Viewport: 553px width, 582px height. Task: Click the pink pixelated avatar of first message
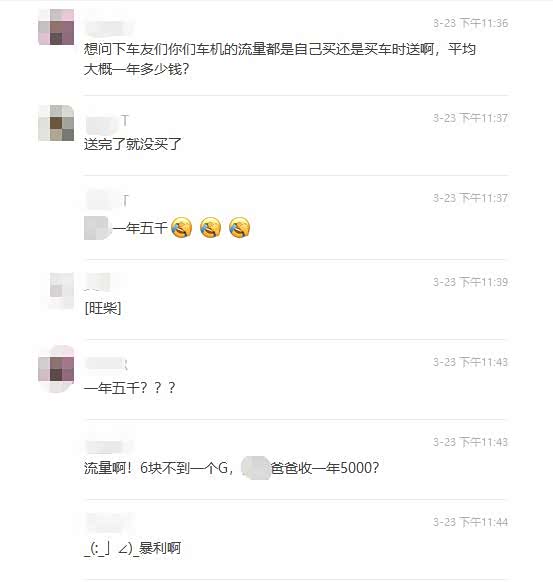[x=56, y=27]
